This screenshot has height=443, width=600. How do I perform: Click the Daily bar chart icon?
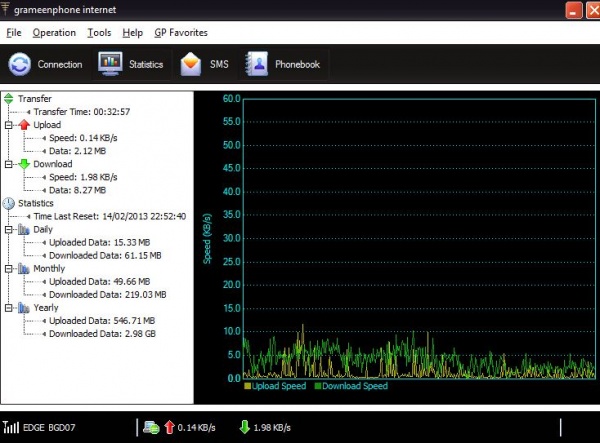point(24,230)
